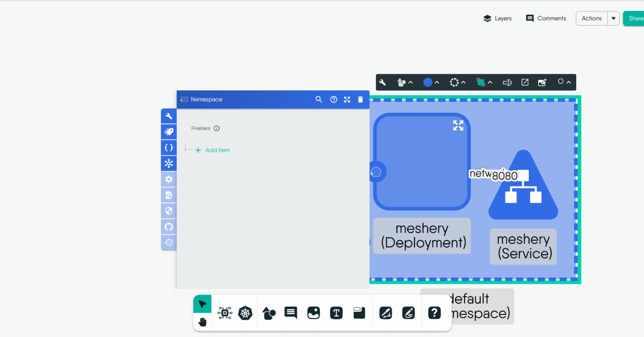Image resolution: width=644 pixels, height=337 pixels.
Task: Open the GitHub tab in Namespace sidebar
Action: pyautogui.click(x=169, y=227)
